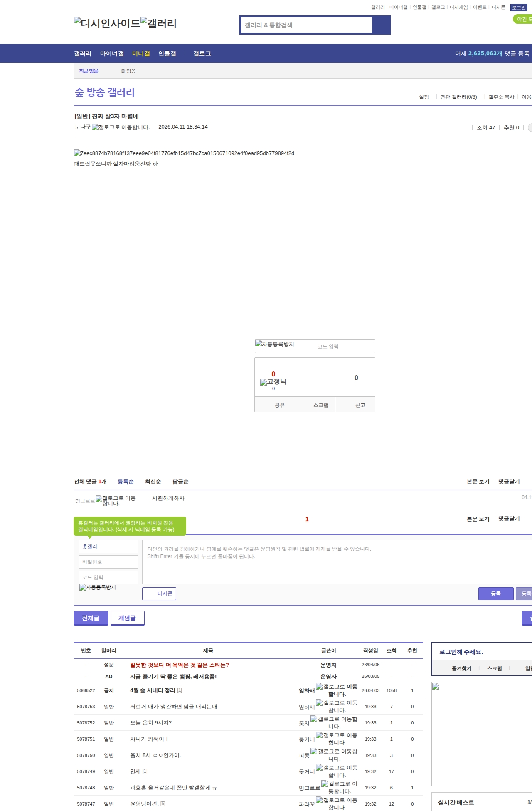
Task: Focus the 갤러리 & 통합검색 search field
Action: click(307, 25)
